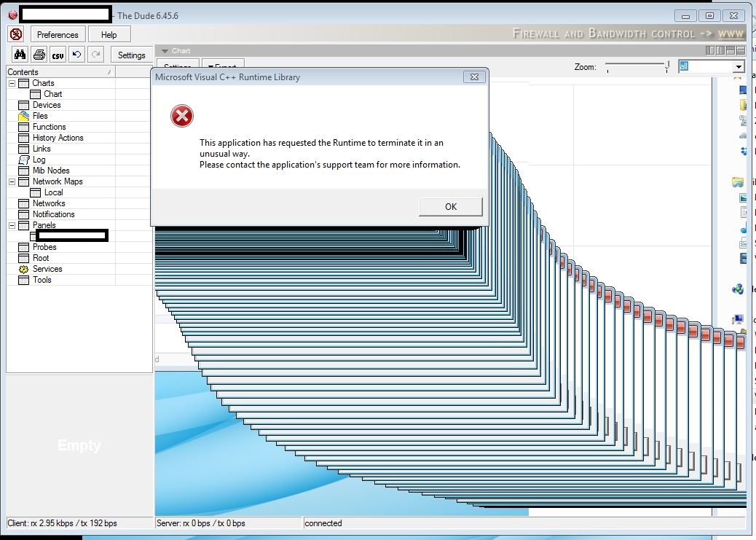
Task: Open Root entry in the tree
Action: pos(41,258)
